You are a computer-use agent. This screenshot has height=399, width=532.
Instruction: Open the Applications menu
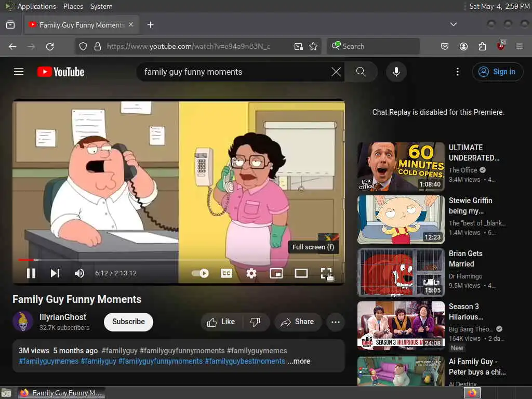37,6
